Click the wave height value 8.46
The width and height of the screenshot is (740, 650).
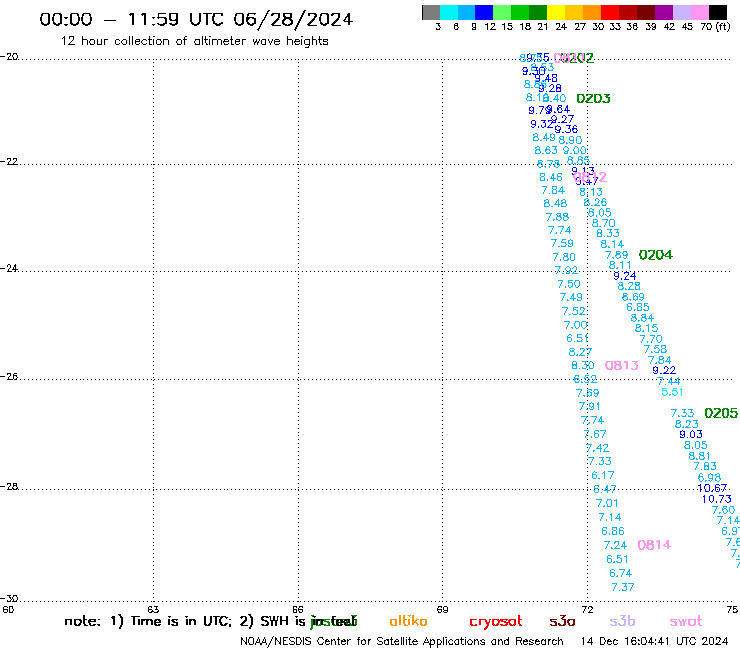pyautogui.click(x=551, y=177)
